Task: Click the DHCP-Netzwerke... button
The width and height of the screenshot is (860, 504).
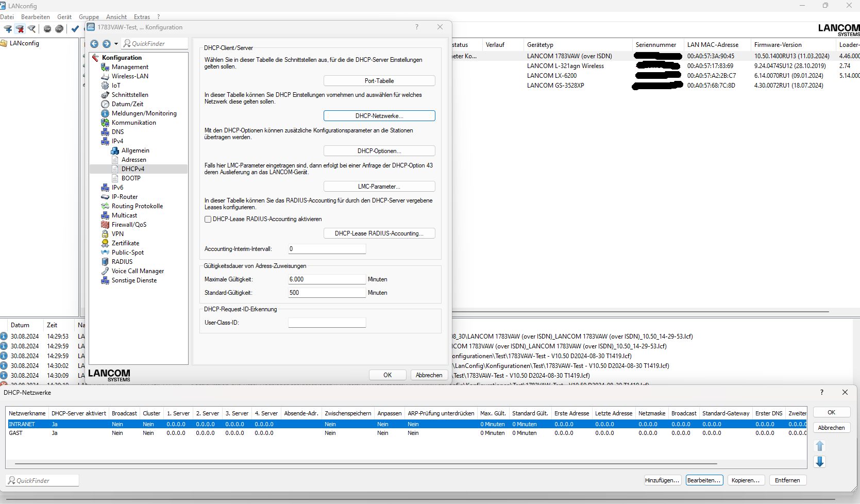Action: coord(379,116)
